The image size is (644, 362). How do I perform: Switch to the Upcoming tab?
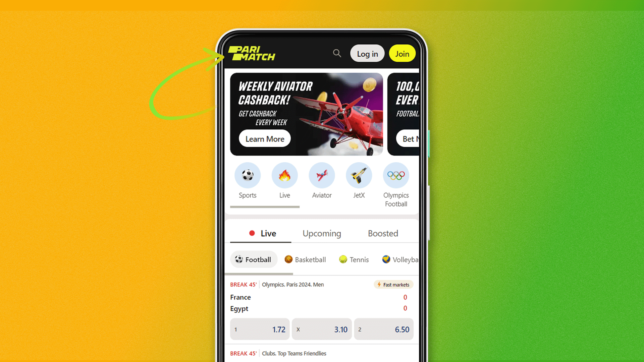click(x=322, y=233)
